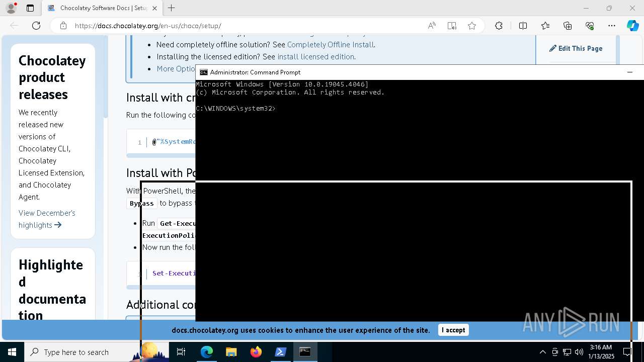Close the Chocolatey Software Docs tab

click(154, 8)
